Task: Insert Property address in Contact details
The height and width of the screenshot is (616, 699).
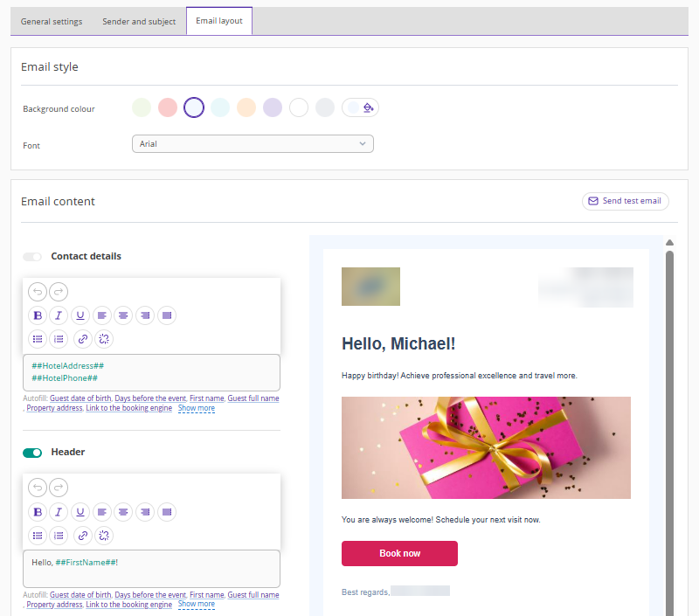Action: click(54, 408)
